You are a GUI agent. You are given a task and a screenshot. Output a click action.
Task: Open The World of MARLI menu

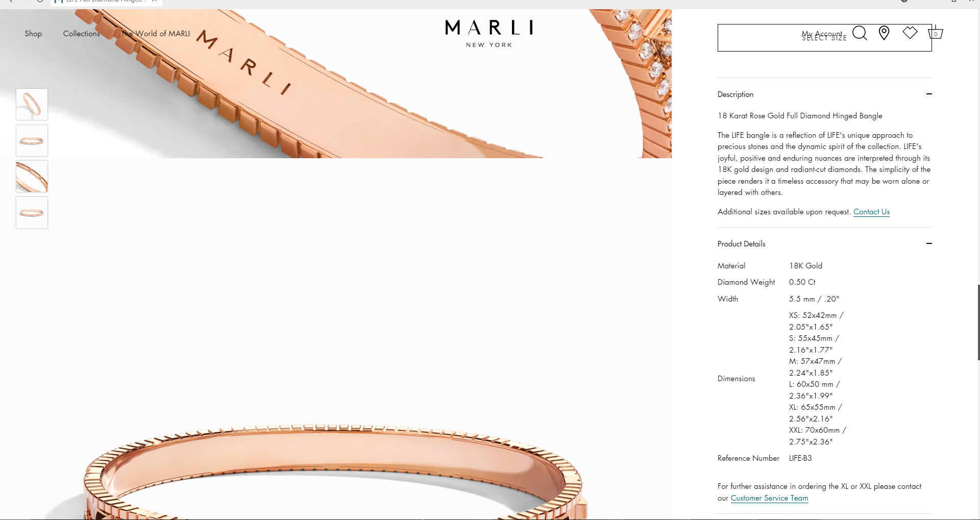156,34
